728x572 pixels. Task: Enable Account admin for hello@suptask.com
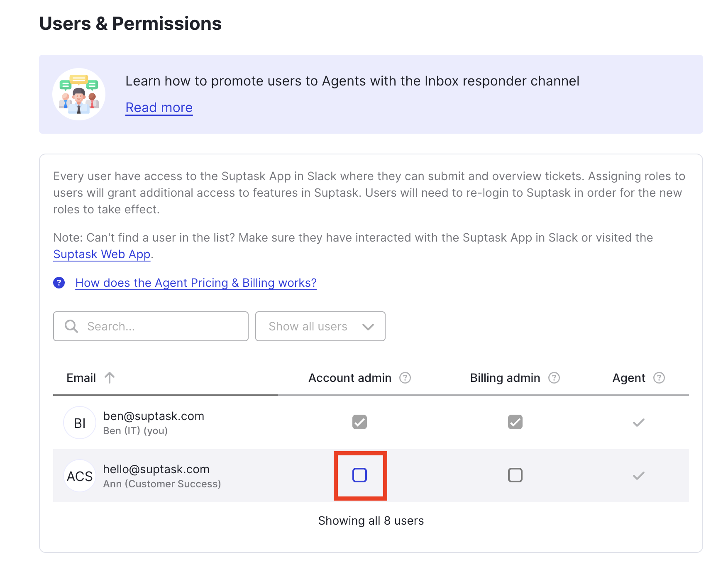(x=359, y=475)
